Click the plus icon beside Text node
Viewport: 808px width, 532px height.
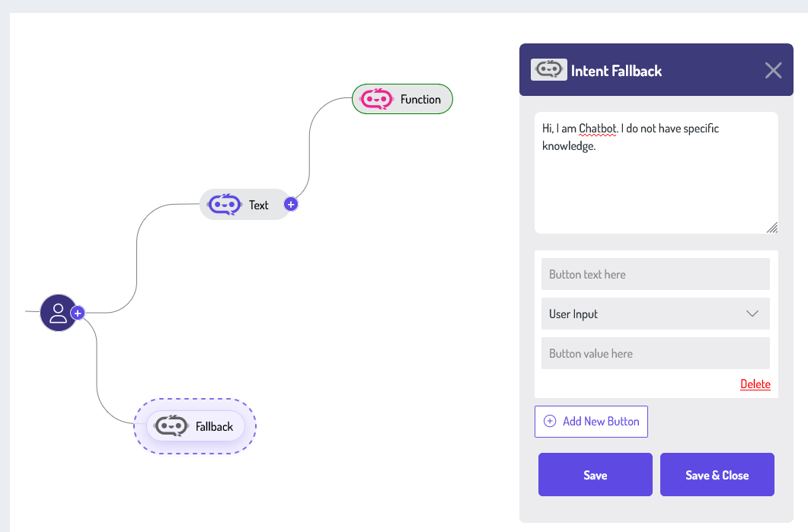click(x=291, y=204)
